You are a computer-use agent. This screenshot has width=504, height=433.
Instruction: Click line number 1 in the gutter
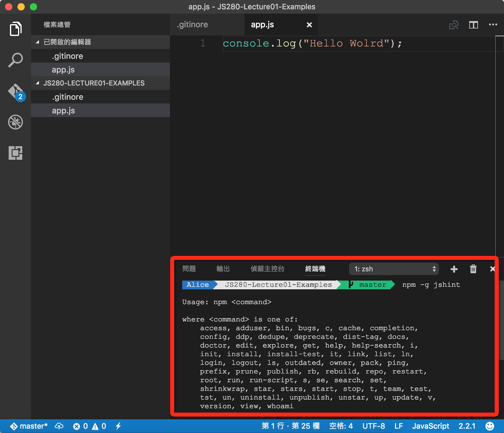pyautogui.click(x=203, y=43)
